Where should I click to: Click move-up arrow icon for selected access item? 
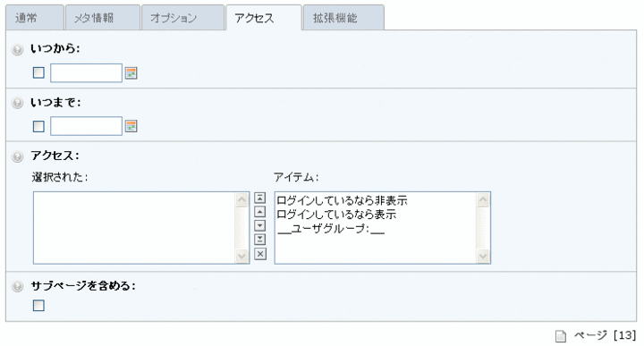tap(260, 212)
